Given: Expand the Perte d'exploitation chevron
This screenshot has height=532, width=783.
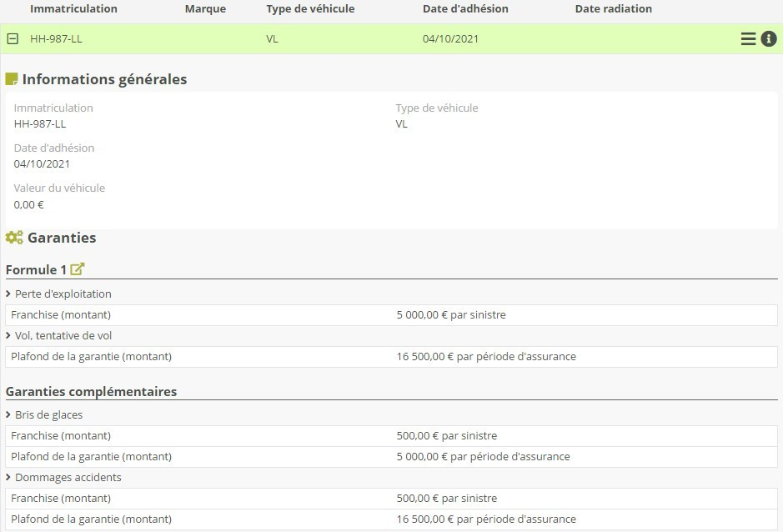Looking at the screenshot, I should 8,294.
